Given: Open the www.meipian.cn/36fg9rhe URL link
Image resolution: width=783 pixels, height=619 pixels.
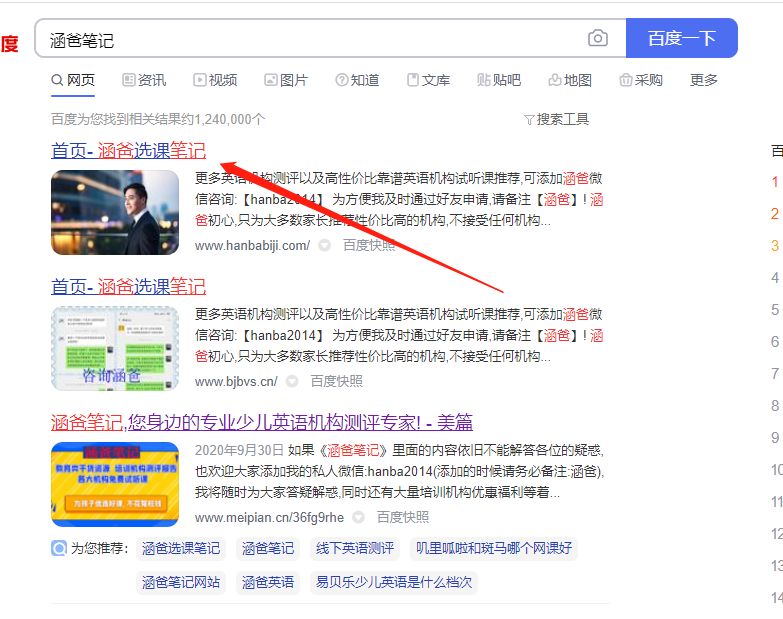Looking at the screenshot, I should [x=269, y=518].
